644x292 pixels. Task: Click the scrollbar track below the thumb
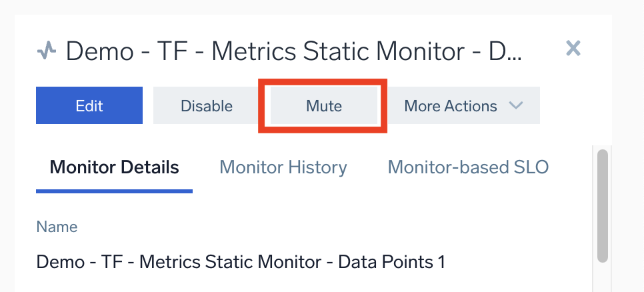tap(603, 277)
